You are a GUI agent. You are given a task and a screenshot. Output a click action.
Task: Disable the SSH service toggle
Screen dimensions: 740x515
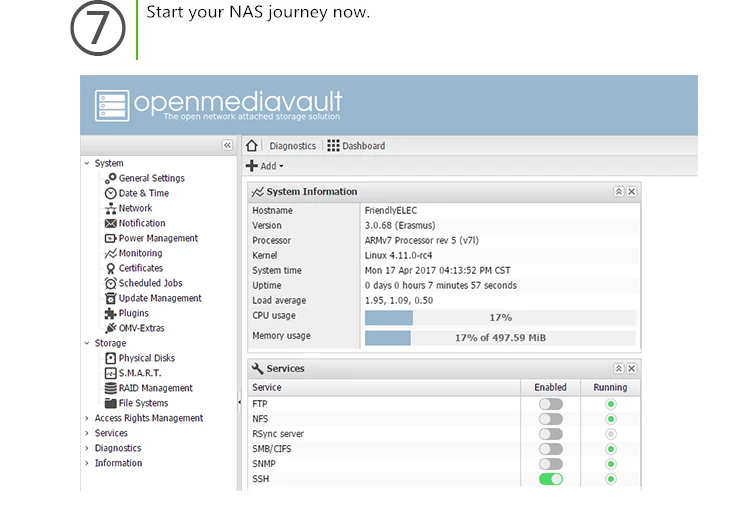(x=551, y=479)
